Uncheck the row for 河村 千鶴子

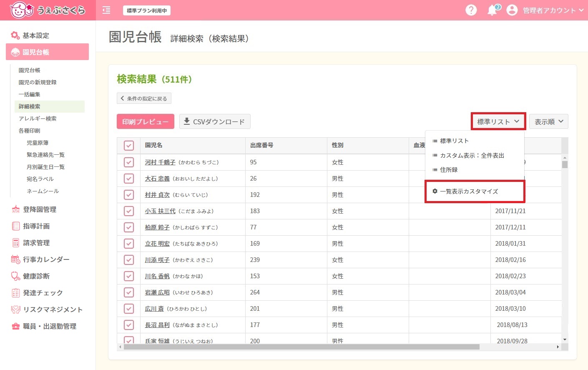pyautogui.click(x=129, y=162)
